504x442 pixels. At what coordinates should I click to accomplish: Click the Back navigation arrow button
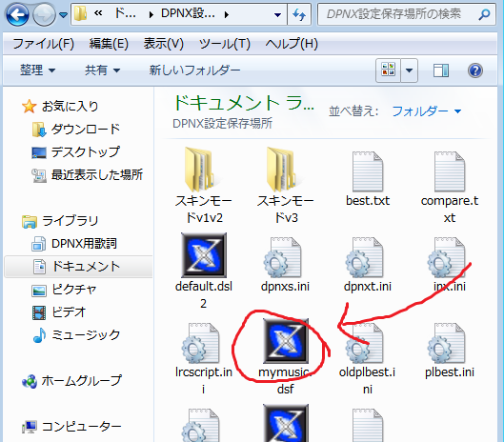tap(17, 14)
